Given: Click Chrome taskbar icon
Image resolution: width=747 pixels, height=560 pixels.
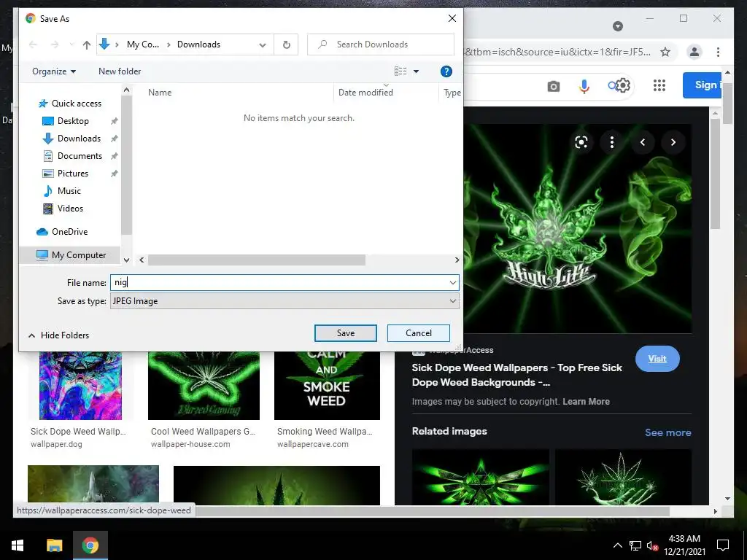Looking at the screenshot, I should 90,545.
